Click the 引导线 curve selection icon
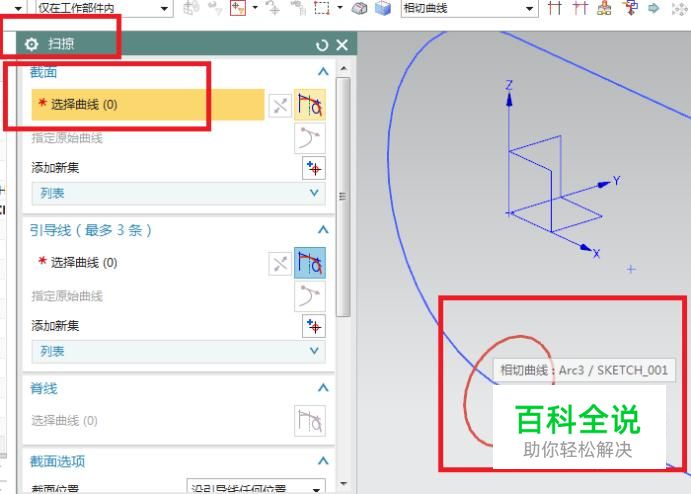Viewport: 691px width, 494px height. [310, 263]
